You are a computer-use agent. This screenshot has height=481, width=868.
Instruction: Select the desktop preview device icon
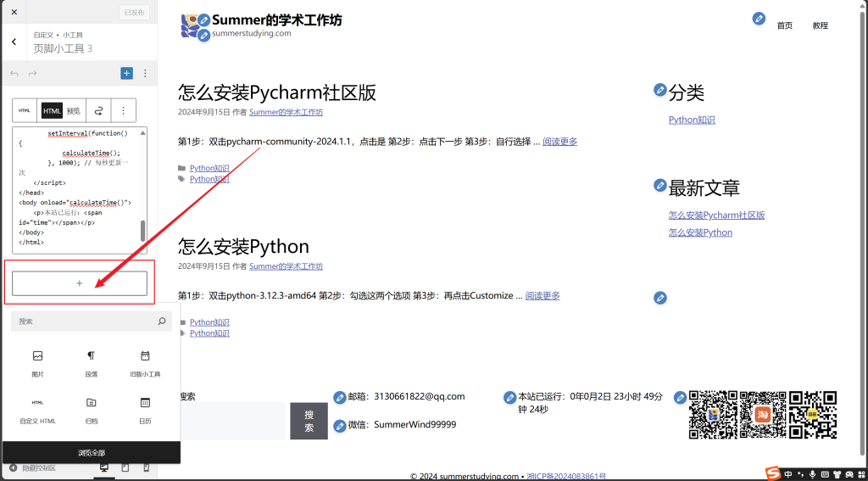point(104,468)
